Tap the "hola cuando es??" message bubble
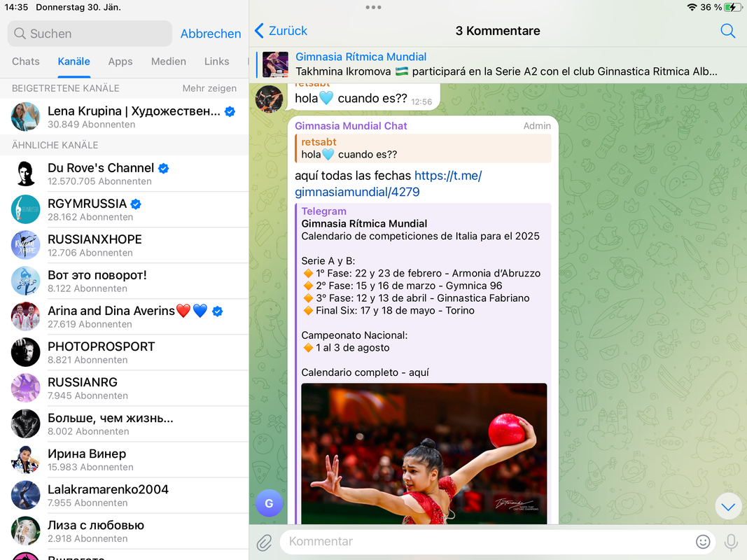The height and width of the screenshot is (560, 747). (364, 97)
